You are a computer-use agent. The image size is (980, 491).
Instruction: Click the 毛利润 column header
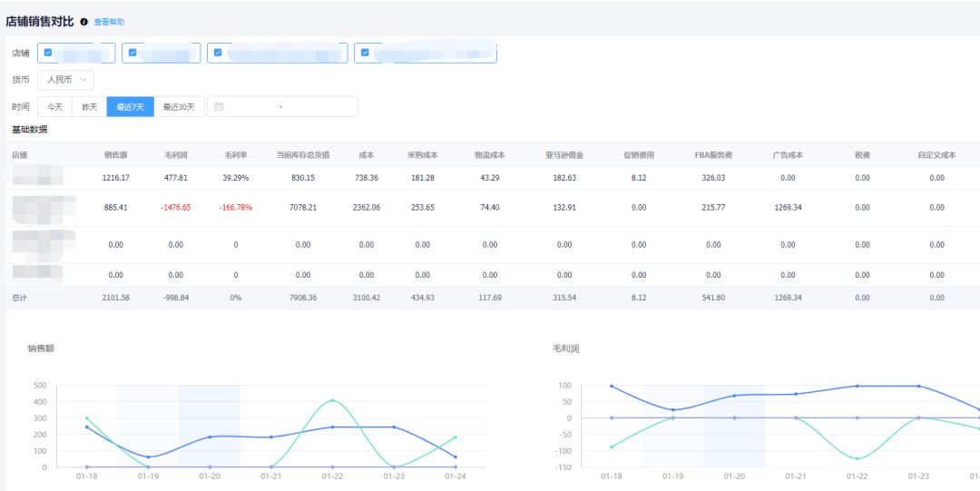[176, 155]
